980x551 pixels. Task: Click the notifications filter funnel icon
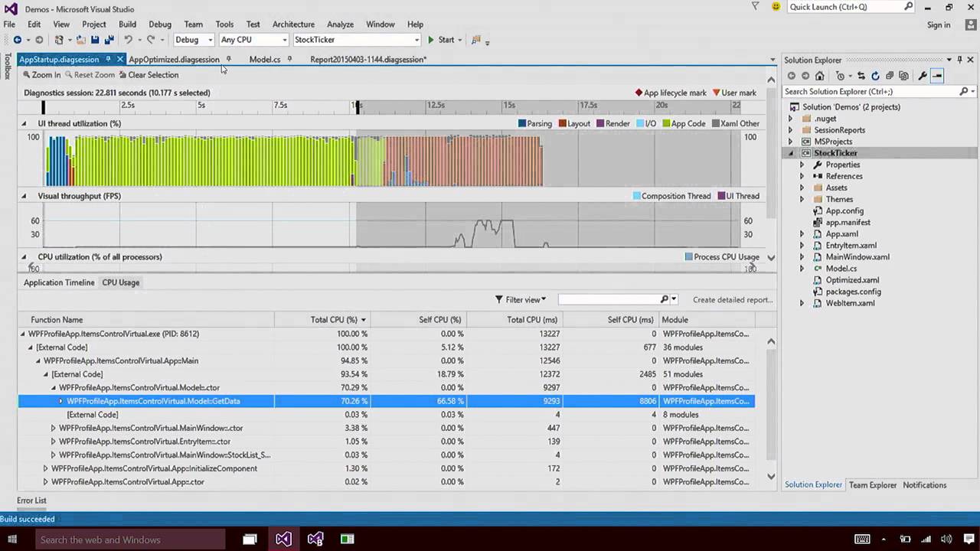click(755, 7)
